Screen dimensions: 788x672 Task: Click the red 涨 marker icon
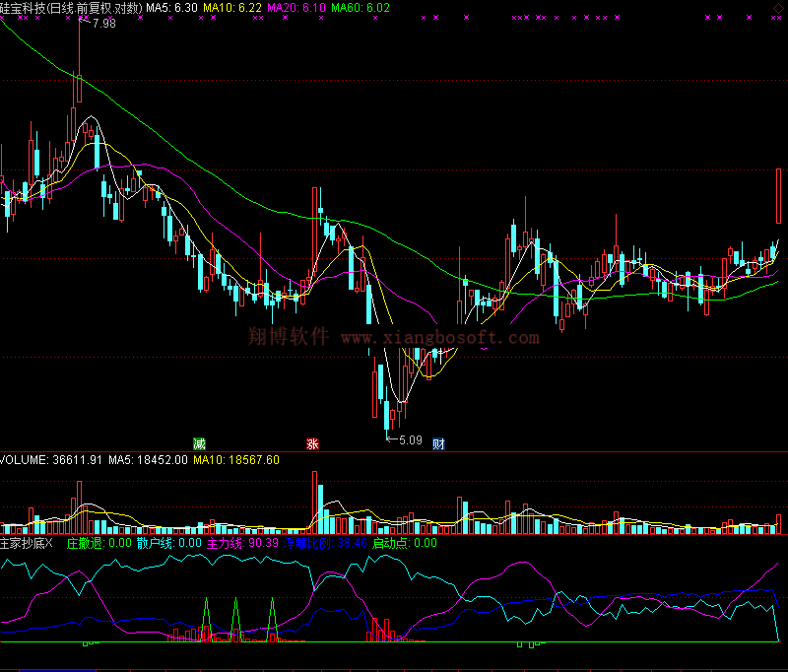coord(312,443)
